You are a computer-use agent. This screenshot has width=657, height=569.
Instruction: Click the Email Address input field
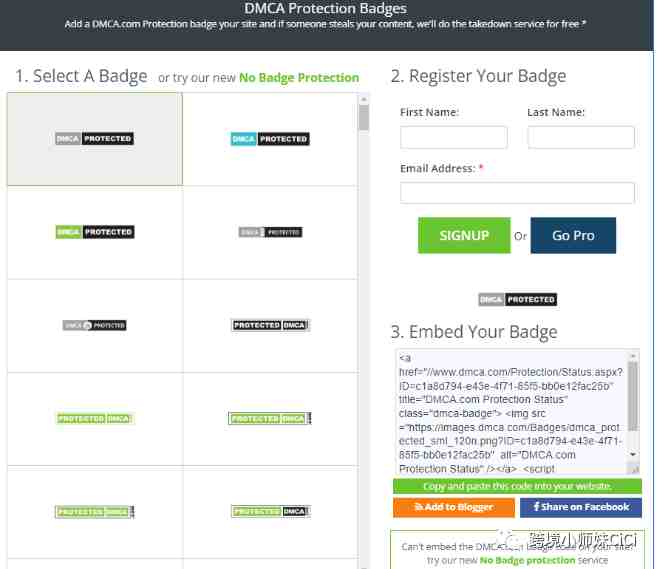click(x=517, y=193)
